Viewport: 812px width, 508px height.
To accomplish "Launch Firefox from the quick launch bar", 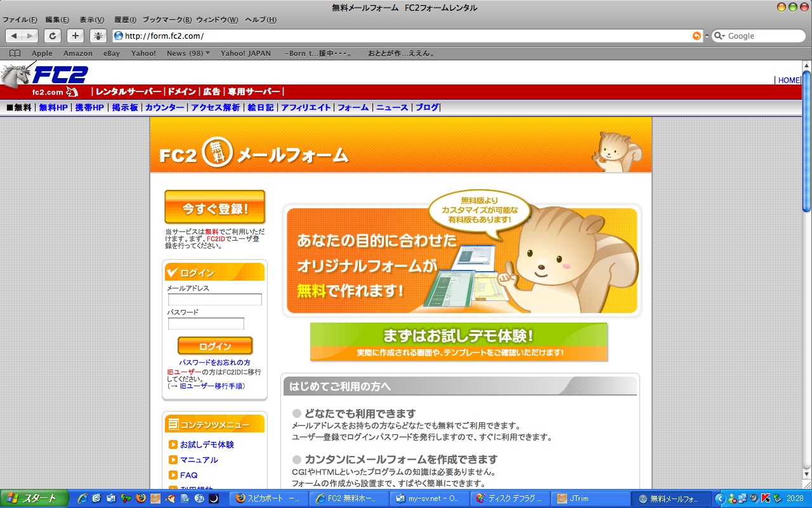I will (141, 498).
